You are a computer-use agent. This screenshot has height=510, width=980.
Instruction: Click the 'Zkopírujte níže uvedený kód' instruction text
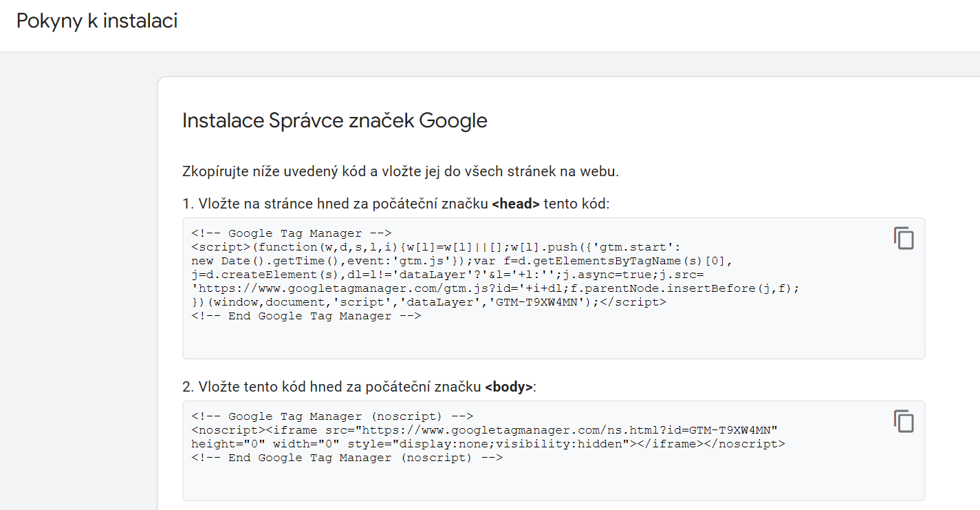click(400, 171)
